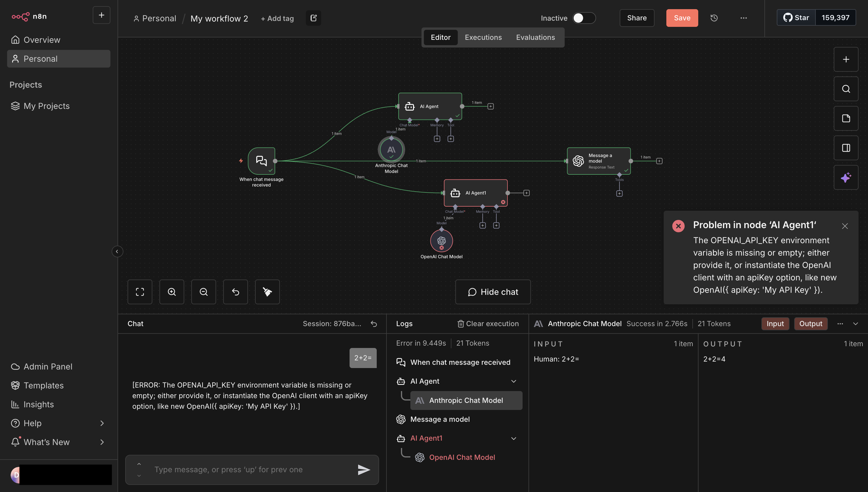This screenshot has width=868, height=492.
Task: Click the fit-to-view zoom icon
Action: [x=140, y=292]
